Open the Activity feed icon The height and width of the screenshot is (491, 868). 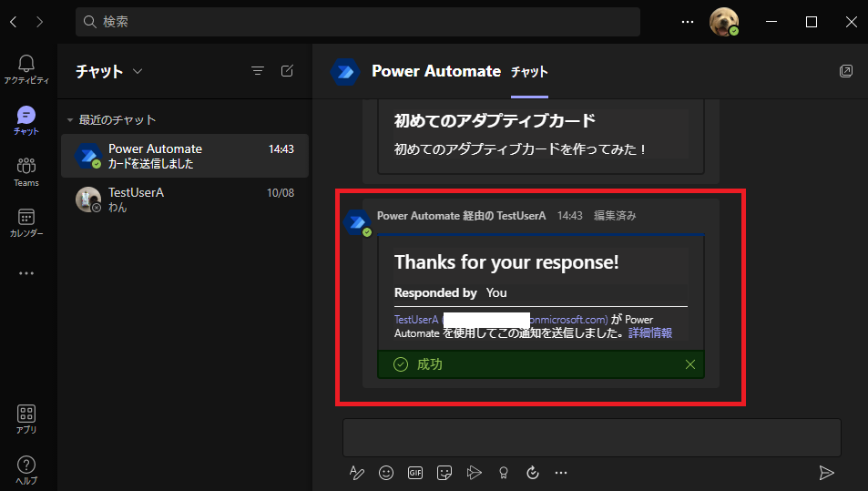point(26,70)
